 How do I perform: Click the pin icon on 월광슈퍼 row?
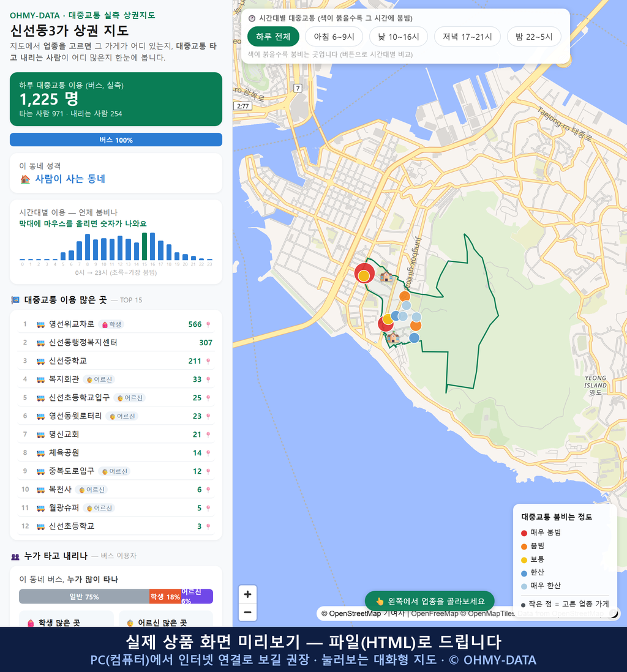tap(208, 509)
